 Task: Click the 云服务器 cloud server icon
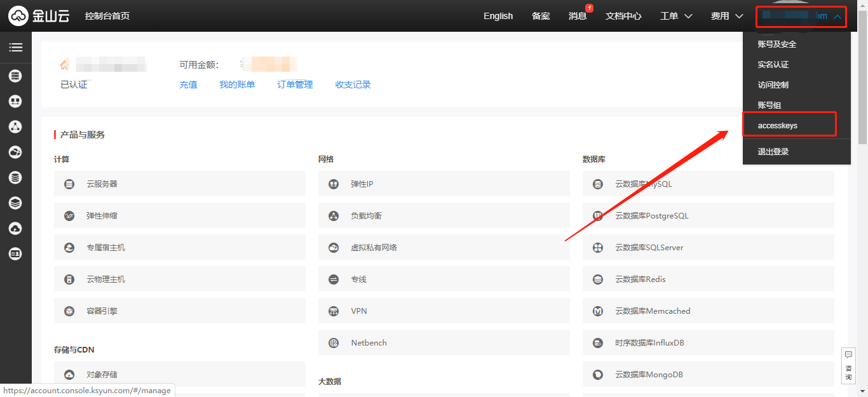pos(69,184)
